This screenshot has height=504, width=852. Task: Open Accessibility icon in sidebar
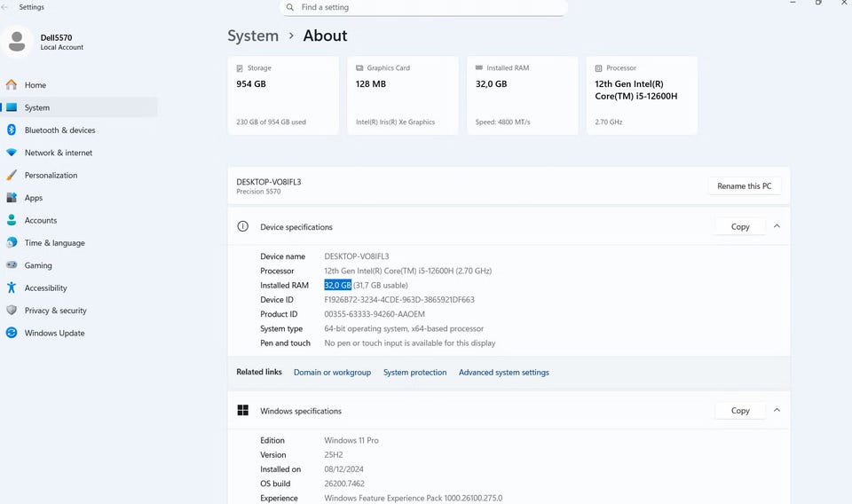click(12, 287)
